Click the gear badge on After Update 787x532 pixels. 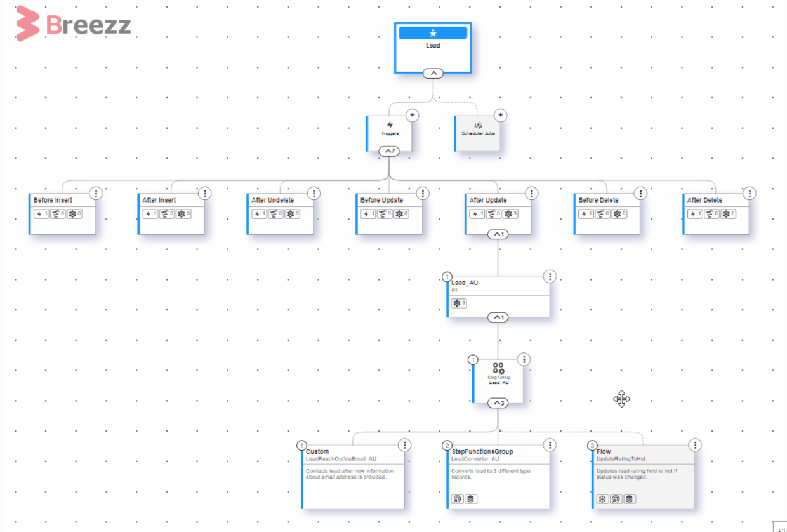click(x=511, y=214)
